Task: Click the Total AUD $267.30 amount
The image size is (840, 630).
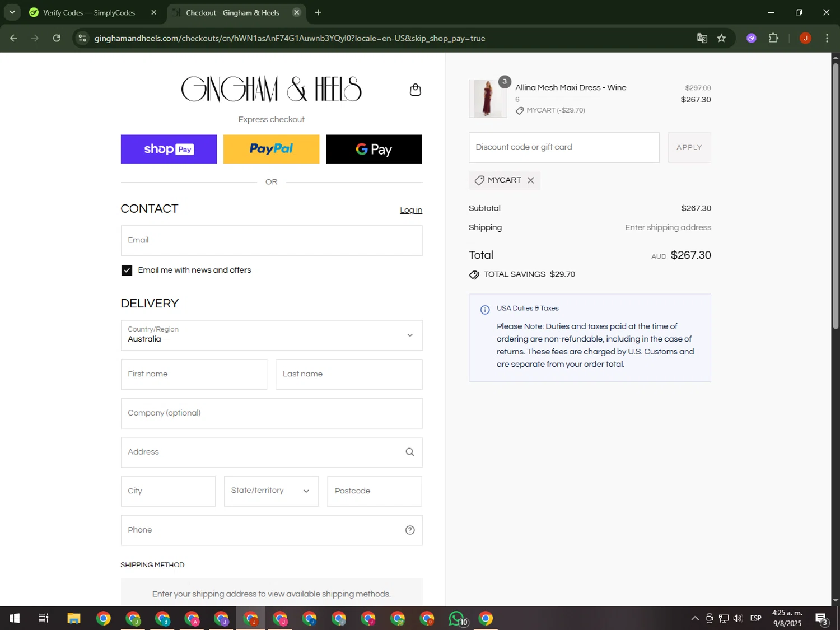Action: pyautogui.click(x=681, y=255)
